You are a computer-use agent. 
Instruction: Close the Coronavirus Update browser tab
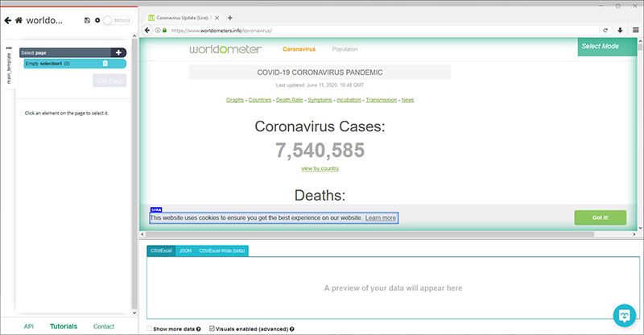[x=217, y=18]
